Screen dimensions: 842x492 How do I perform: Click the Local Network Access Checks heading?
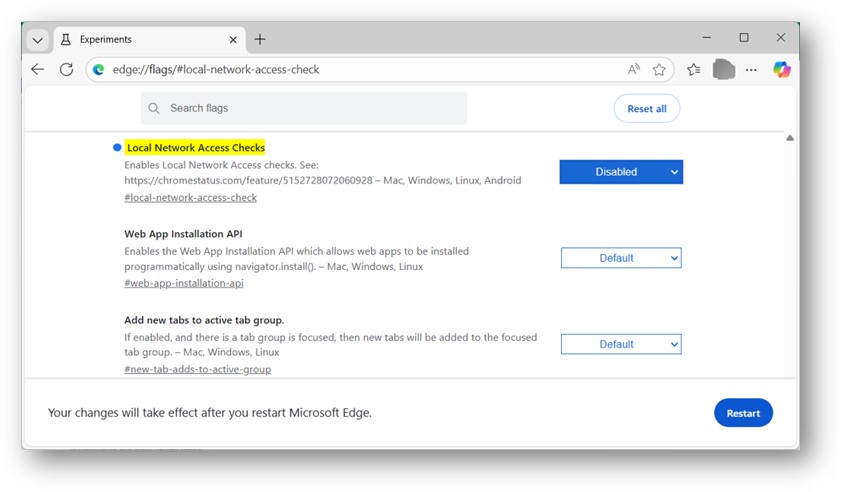[195, 148]
